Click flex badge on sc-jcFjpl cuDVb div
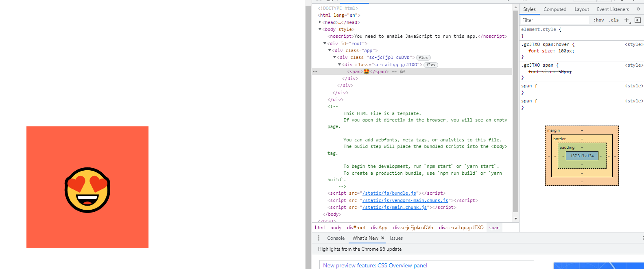 click(423, 58)
